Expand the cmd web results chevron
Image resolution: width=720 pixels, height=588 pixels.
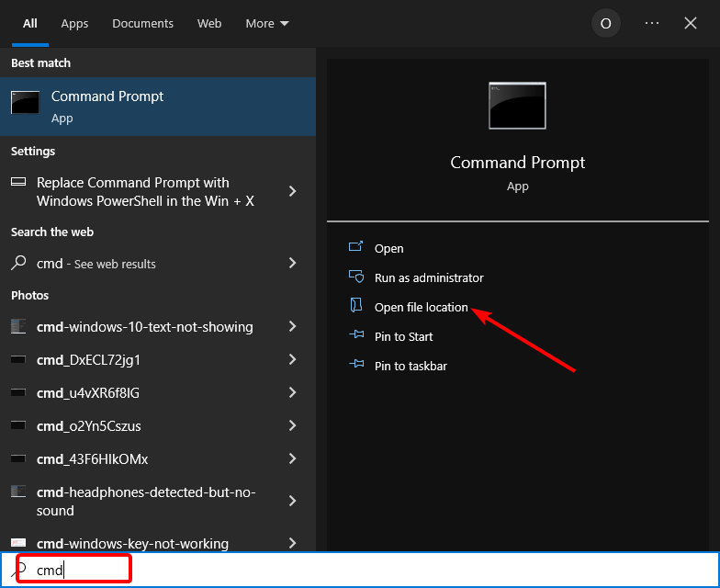pyautogui.click(x=292, y=263)
